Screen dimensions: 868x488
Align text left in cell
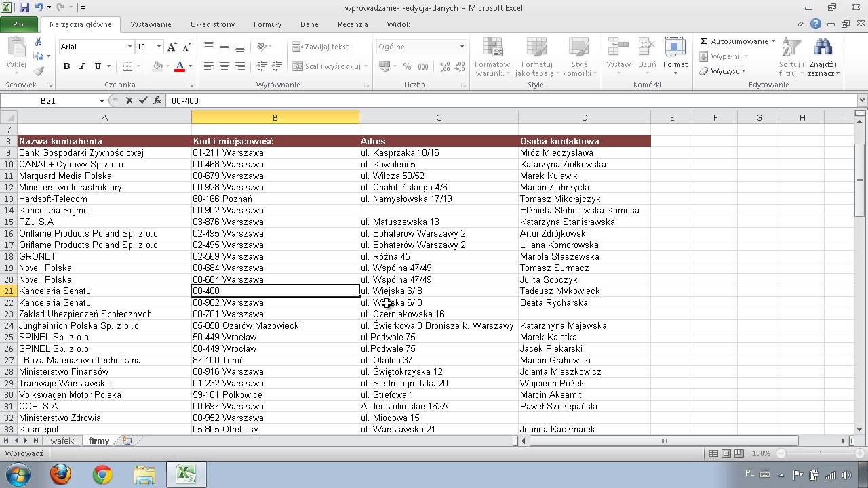pos(208,66)
